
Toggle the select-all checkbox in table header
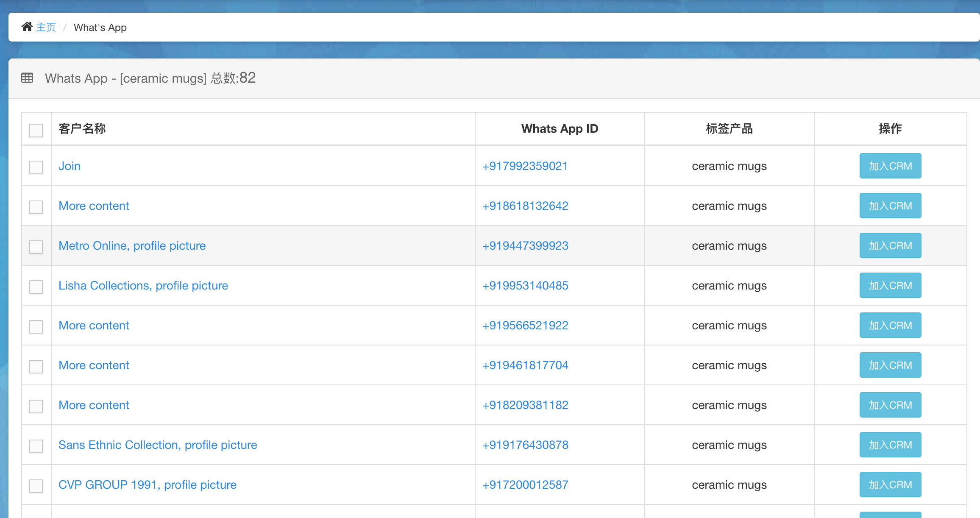tap(36, 130)
